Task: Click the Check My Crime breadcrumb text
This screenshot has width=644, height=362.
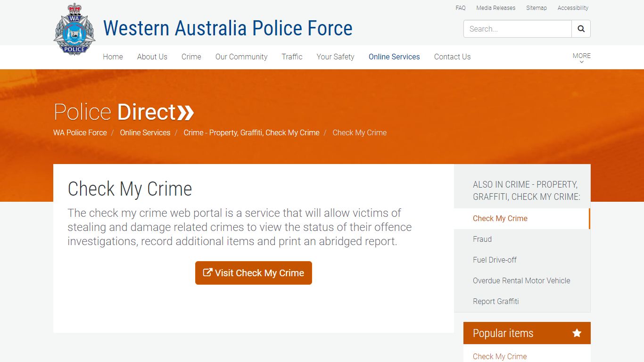Action: pos(360,132)
